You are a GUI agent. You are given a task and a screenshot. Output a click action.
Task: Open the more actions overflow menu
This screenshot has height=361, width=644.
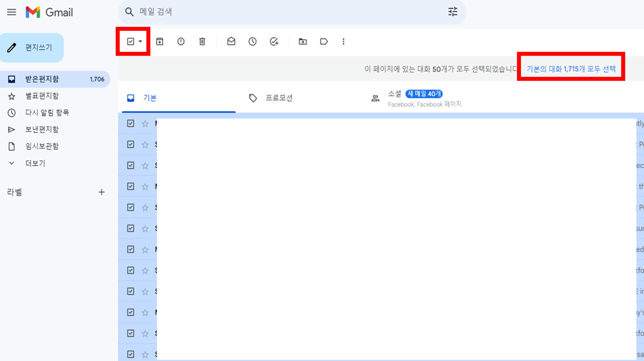click(x=343, y=41)
